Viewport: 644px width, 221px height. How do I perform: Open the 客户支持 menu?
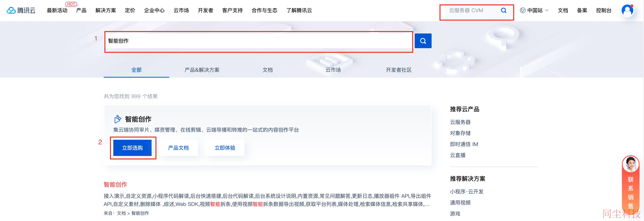tap(232, 10)
